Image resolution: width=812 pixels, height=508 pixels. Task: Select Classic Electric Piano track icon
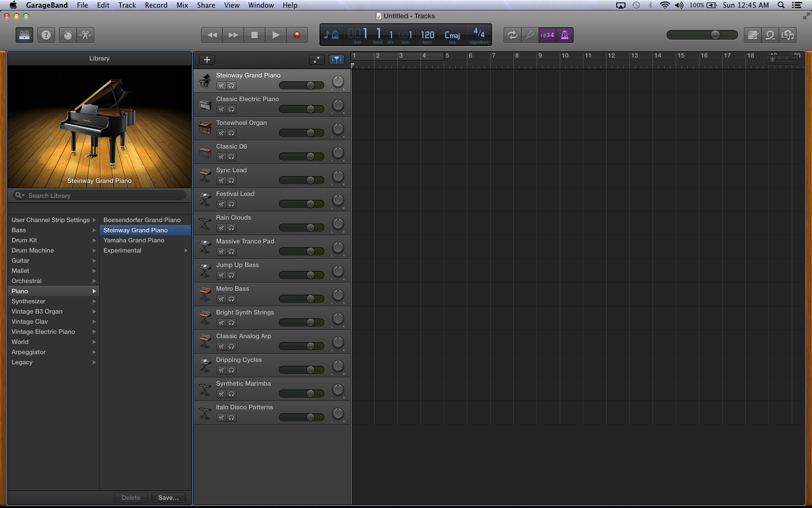point(205,105)
